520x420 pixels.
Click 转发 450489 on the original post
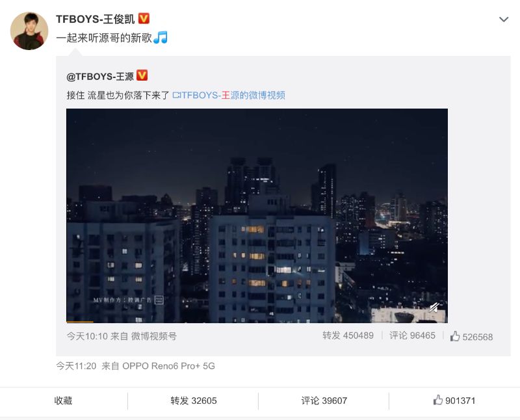(x=348, y=335)
